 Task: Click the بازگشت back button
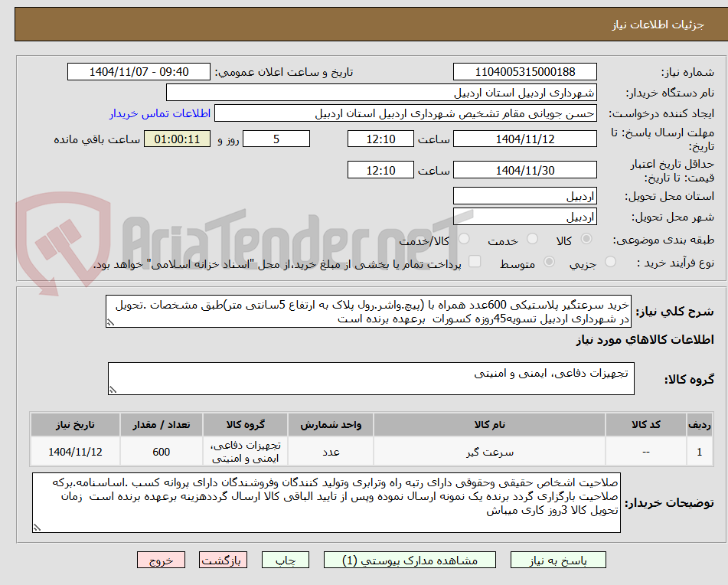[223, 560]
